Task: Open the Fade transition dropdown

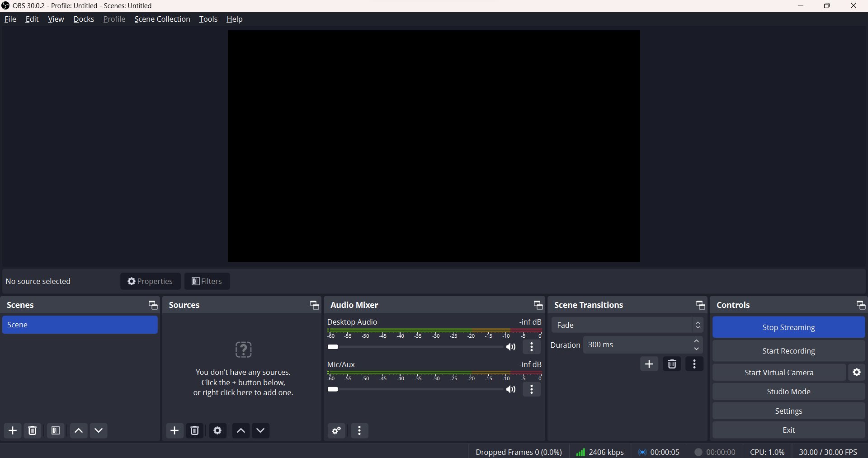Action: [627, 325]
